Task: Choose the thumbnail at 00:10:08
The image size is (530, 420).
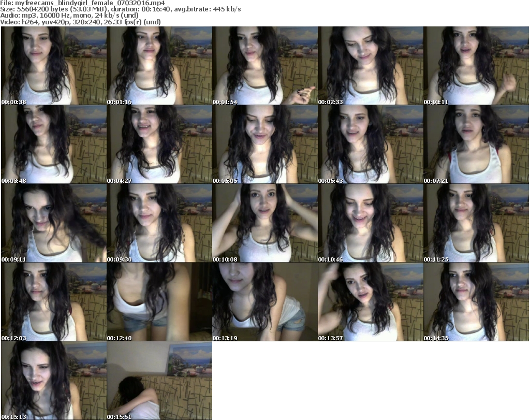Action: pyautogui.click(x=265, y=223)
